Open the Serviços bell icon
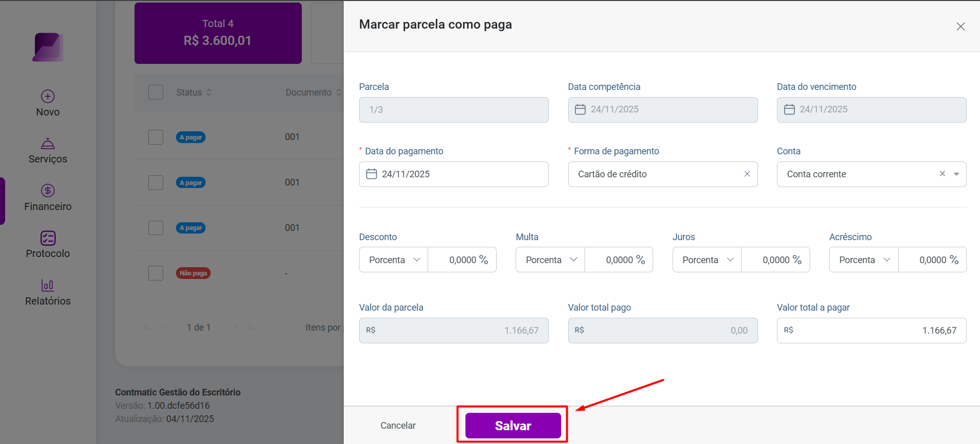Screen dimensions: 980x444 [48, 144]
